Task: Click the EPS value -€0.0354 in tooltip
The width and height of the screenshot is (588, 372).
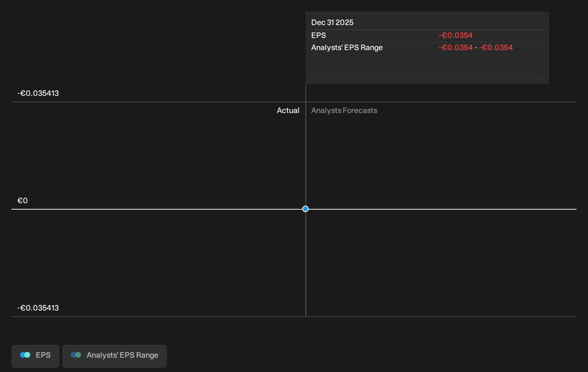Action: [456, 35]
